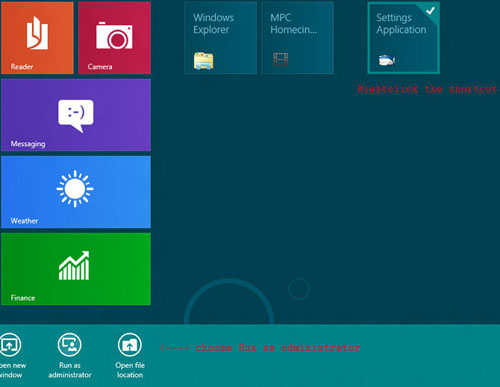Click the film icon in MPC tile

pyautogui.click(x=281, y=60)
